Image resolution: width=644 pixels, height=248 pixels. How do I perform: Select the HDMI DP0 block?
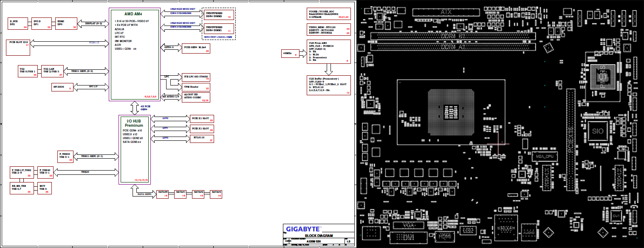pyautogui.click(x=66, y=24)
